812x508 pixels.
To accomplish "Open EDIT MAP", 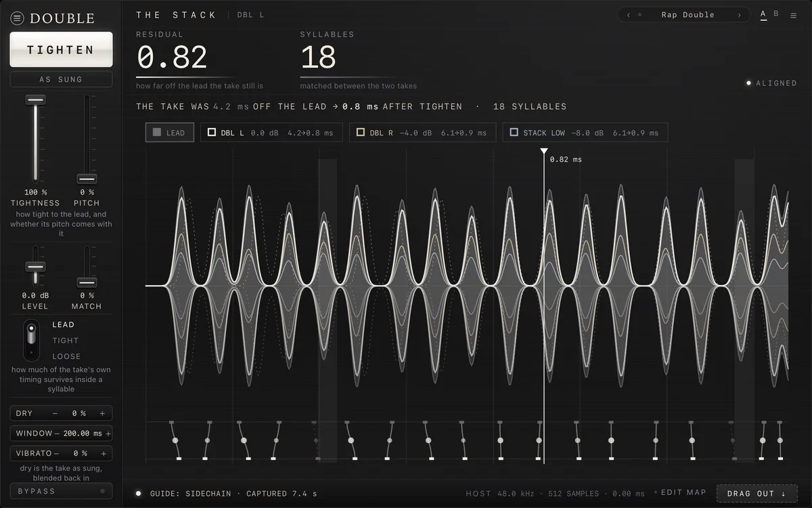I will (x=683, y=492).
